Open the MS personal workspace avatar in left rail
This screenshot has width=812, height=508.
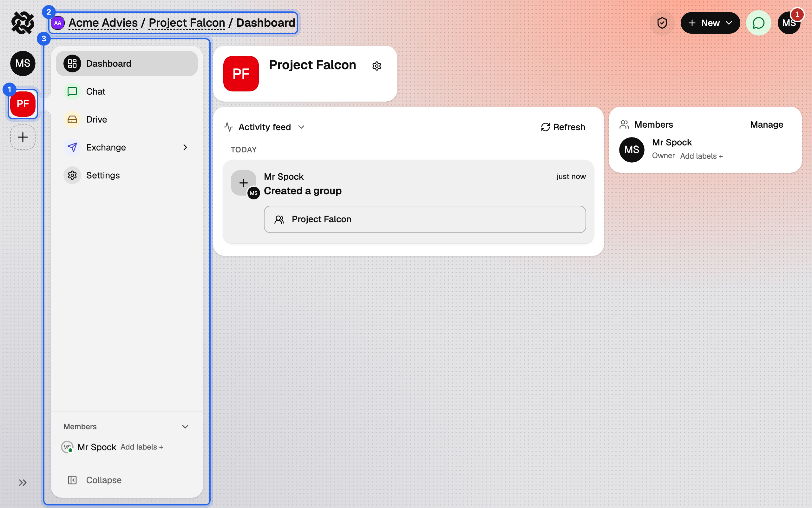point(23,63)
